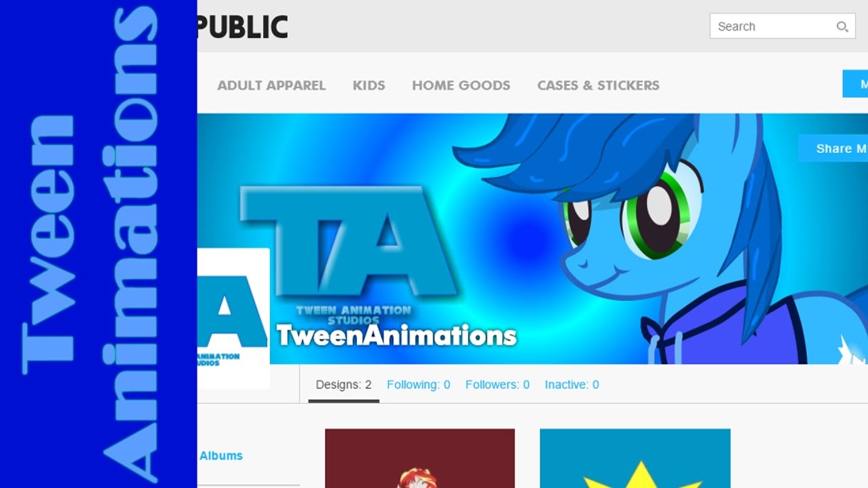868x488 pixels.
Task: Switch to the Following: 0 tab
Action: coord(418,385)
